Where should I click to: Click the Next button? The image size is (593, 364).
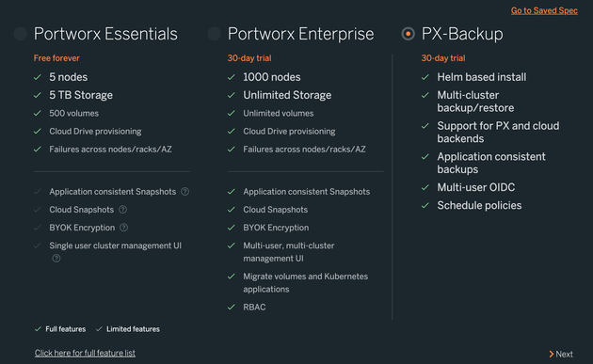coord(561,355)
